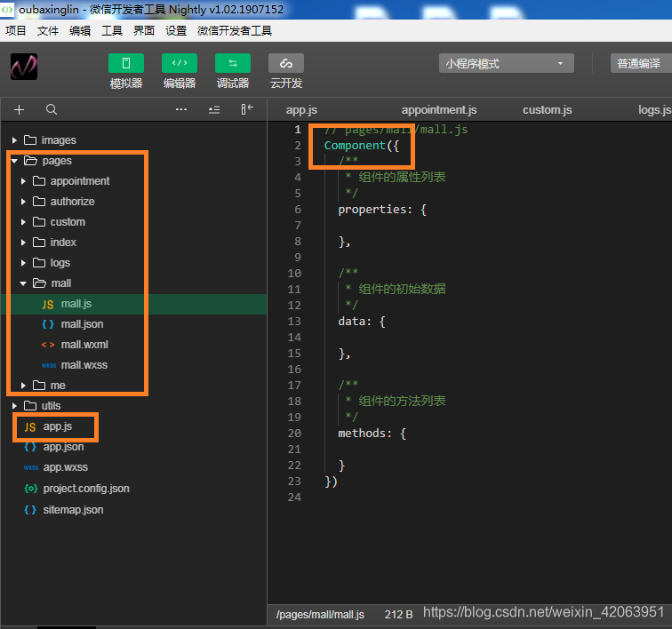
Task: Click the project avatar logo
Action: click(x=24, y=67)
